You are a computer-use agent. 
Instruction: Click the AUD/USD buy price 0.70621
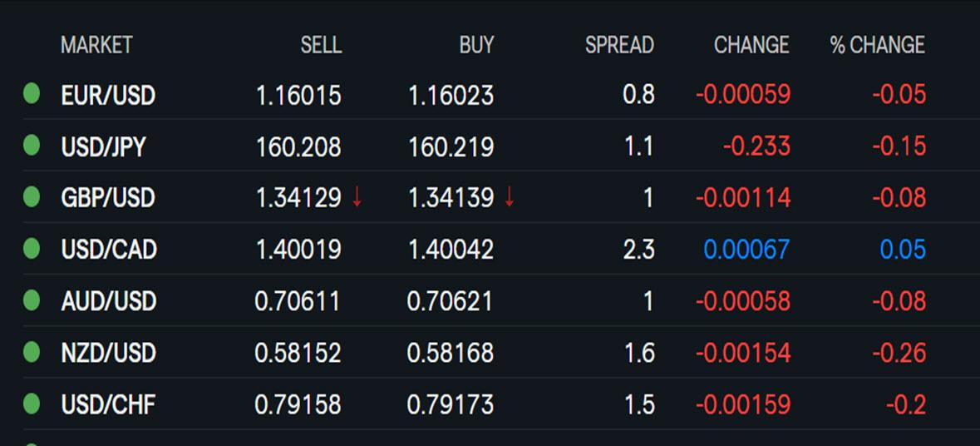(x=450, y=301)
